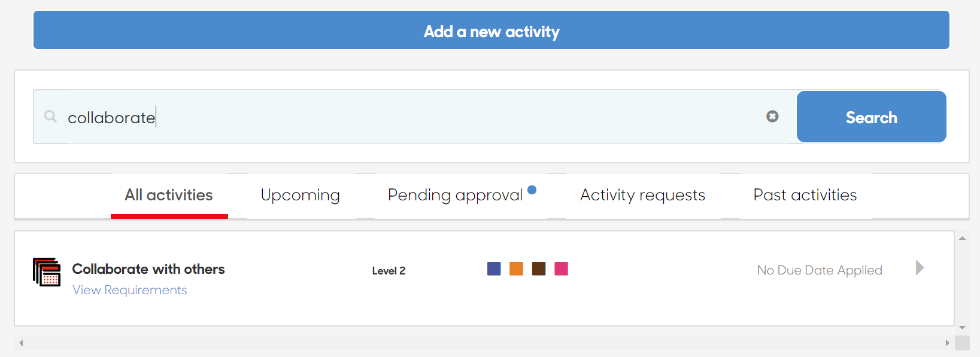
Task: Click the orange color square
Action: pos(516,268)
